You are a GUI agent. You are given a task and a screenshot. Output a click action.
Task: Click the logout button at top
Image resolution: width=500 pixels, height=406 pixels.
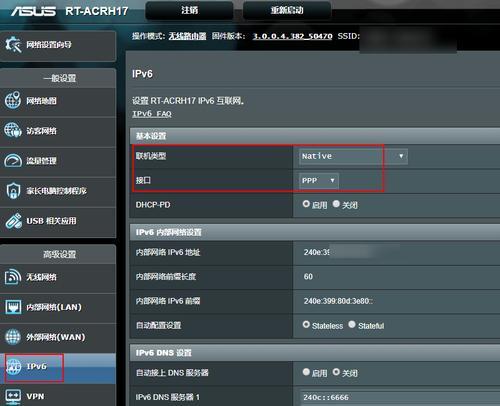189,10
